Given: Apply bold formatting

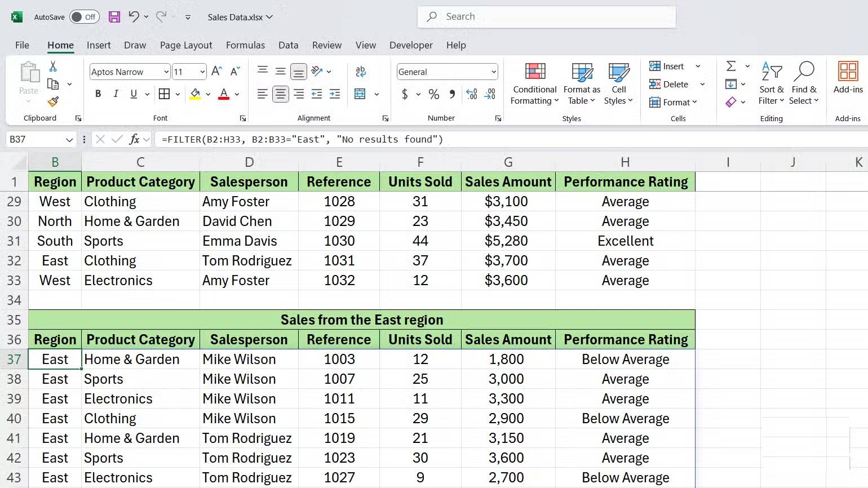Looking at the screenshot, I should click(98, 94).
